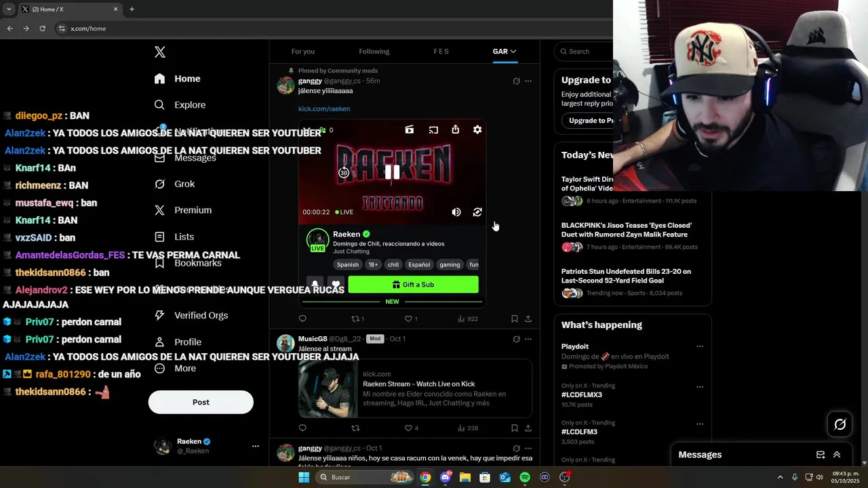Open Raeken Stream Kick link card
Screen dimensions: 868x488
[x=415, y=388]
